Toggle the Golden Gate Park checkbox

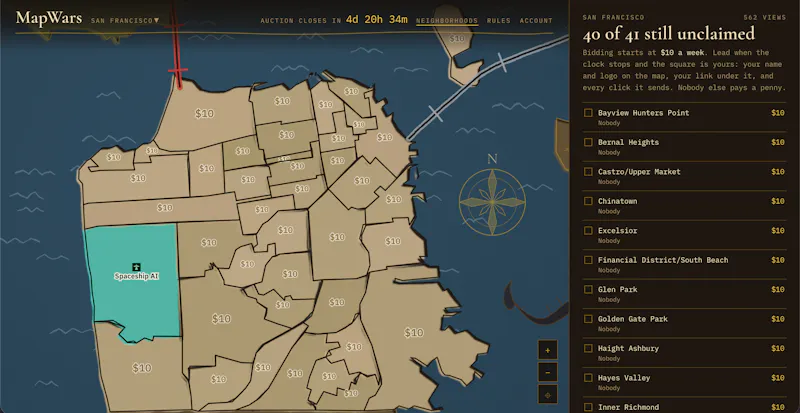[588, 319]
